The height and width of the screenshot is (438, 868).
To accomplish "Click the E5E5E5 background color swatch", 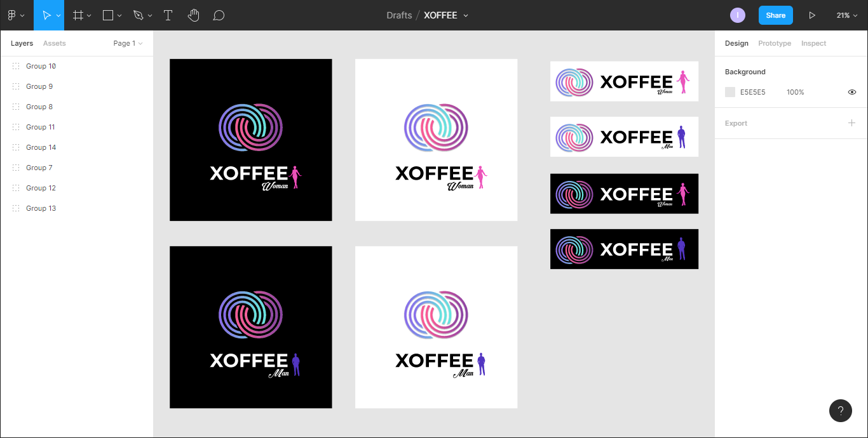I will click(x=730, y=92).
